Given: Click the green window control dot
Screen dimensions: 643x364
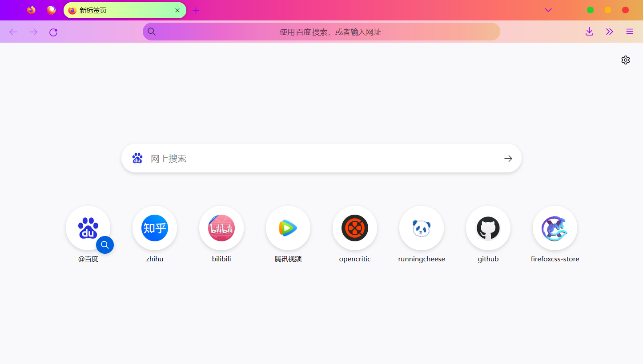Looking at the screenshot, I should point(590,10).
